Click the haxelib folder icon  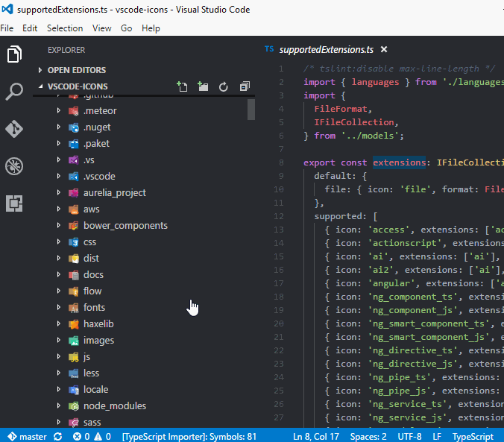[x=74, y=324]
